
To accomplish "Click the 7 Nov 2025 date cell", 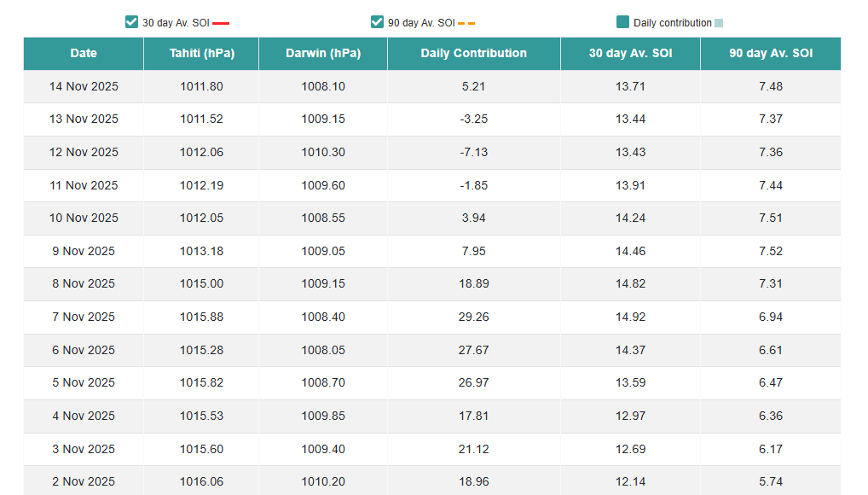I will (84, 317).
